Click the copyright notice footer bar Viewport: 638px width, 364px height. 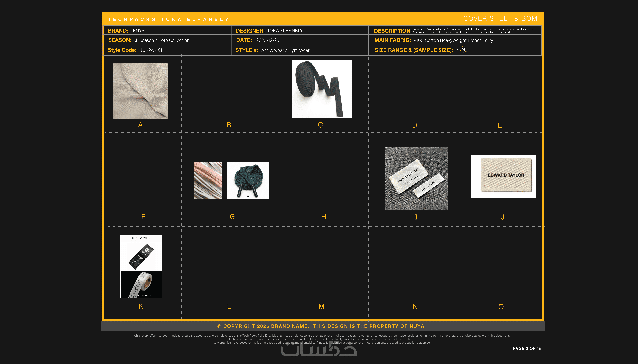321,326
